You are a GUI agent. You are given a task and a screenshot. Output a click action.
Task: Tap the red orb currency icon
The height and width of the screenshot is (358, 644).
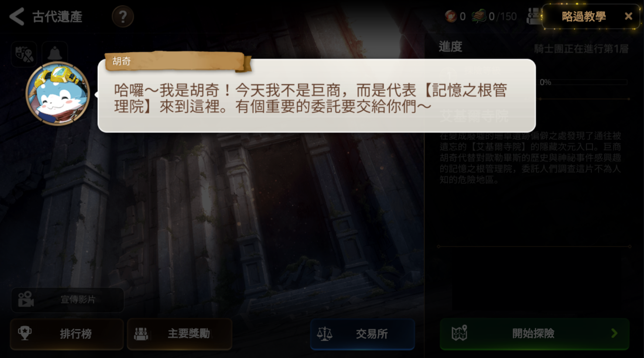pos(451,17)
